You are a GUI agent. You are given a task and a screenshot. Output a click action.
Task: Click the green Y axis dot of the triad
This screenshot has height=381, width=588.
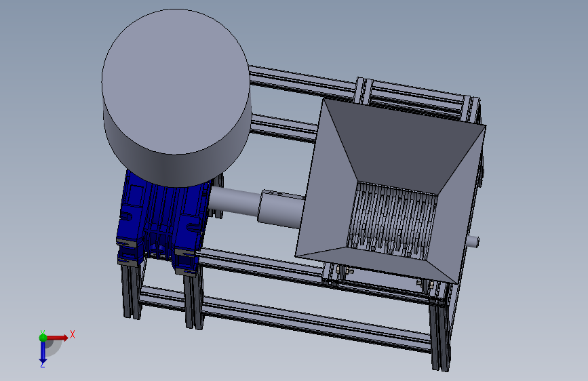43,338
